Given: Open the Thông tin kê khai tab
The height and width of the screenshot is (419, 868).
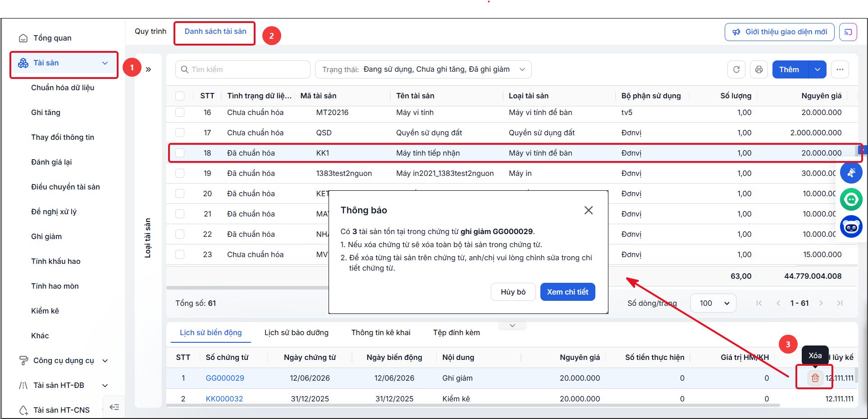Looking at the screenshot, I should click(381, 333).
